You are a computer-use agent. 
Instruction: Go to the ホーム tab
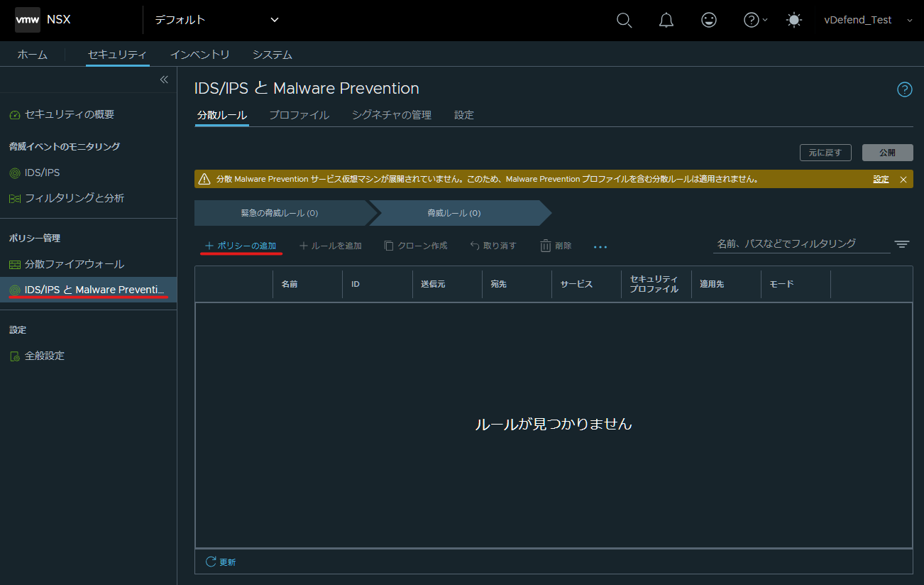(x=33, y=55)
